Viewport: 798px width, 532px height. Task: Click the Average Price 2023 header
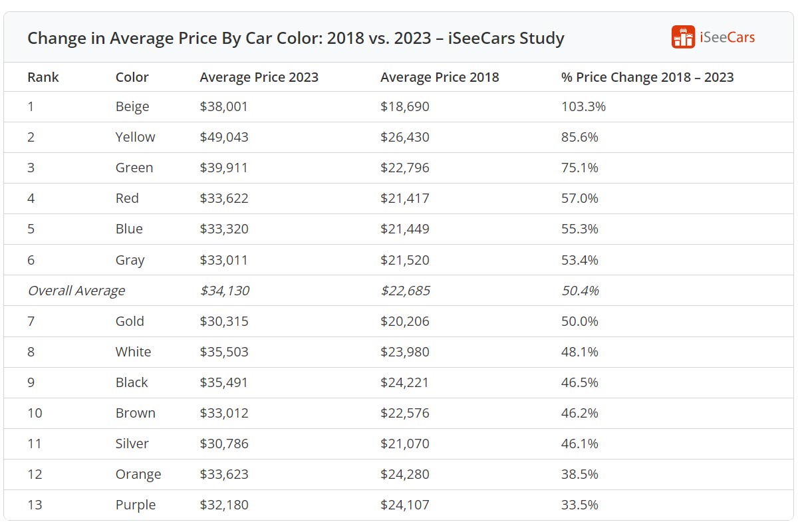tap(259, 77)
